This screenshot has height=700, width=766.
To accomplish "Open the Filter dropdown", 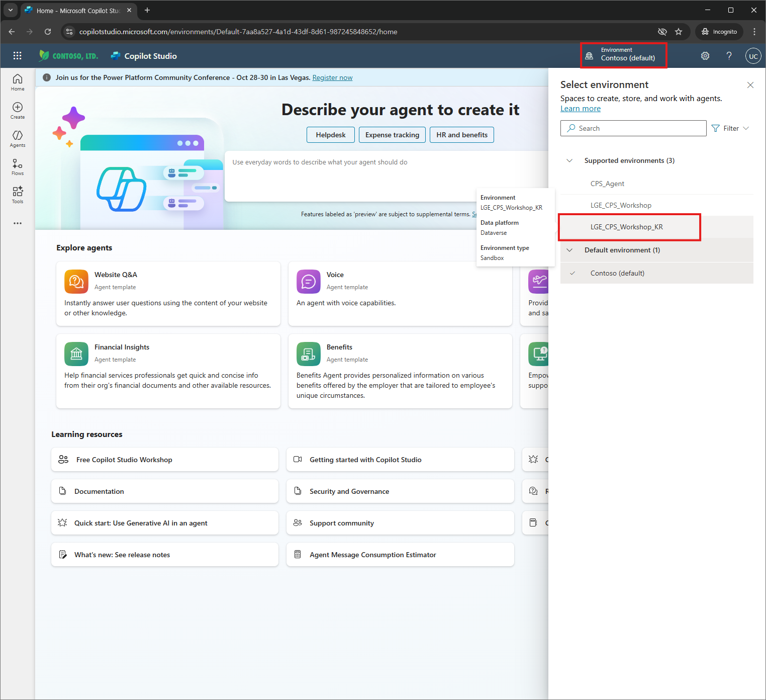I will (x=730, y=128).
